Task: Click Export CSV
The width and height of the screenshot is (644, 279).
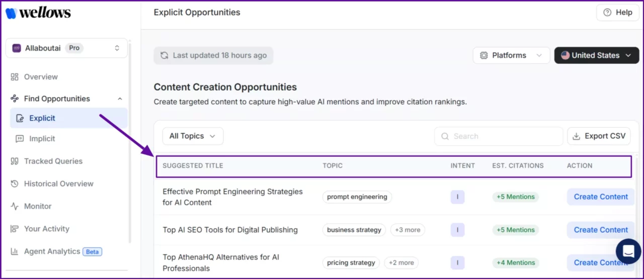Action: (599, 136)
